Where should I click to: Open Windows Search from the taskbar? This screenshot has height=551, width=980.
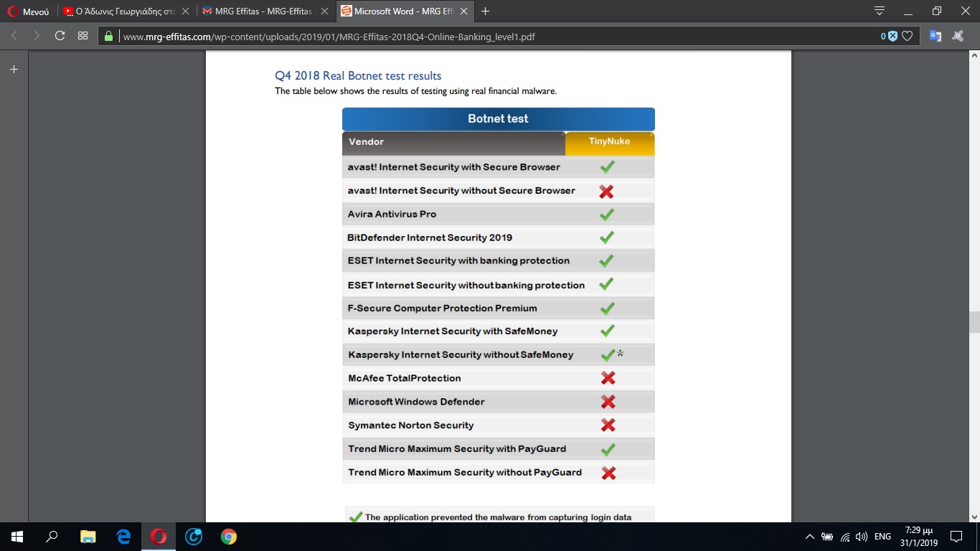(52, 537)
